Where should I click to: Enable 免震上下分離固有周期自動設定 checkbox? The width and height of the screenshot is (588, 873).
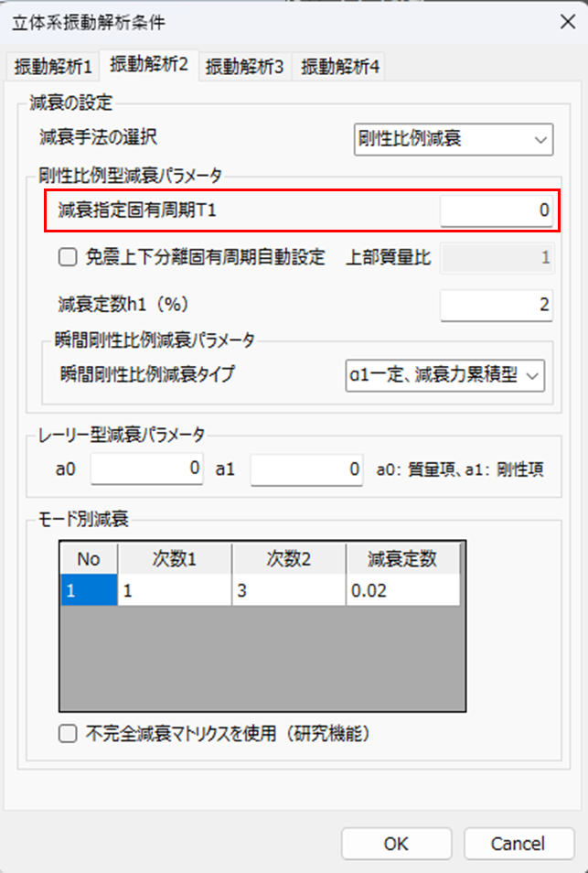68,257
